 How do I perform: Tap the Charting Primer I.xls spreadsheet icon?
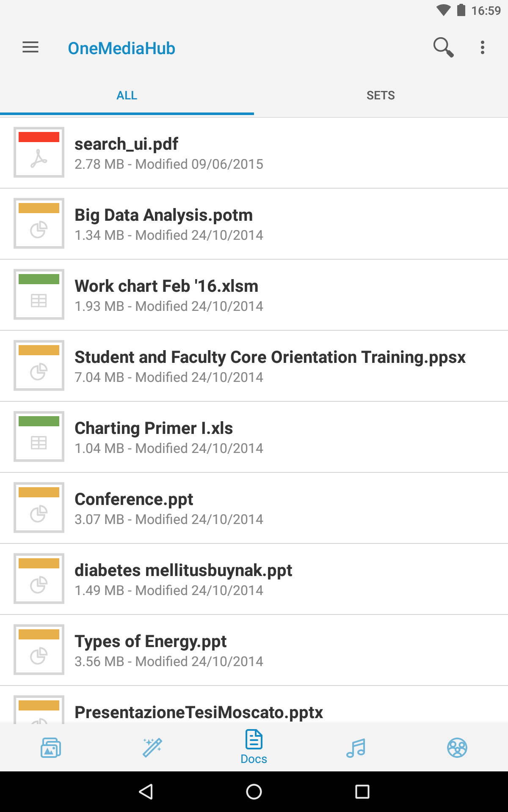click(x=39, y=436)
